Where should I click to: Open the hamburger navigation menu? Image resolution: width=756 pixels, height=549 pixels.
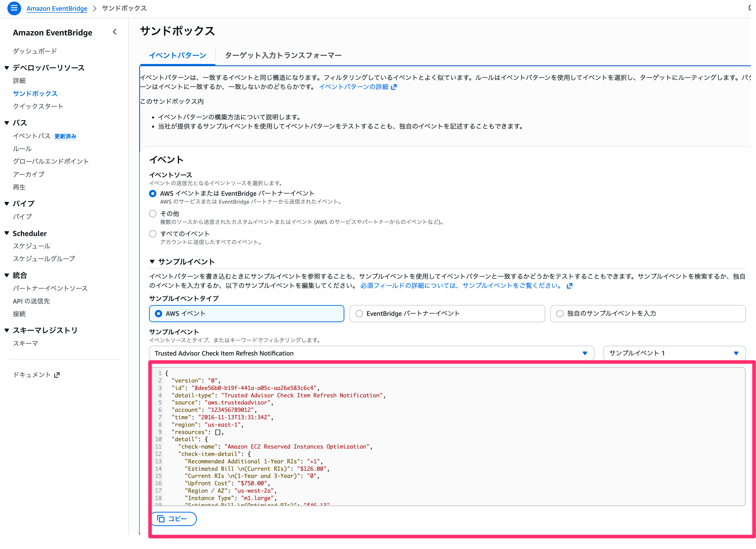14,8
